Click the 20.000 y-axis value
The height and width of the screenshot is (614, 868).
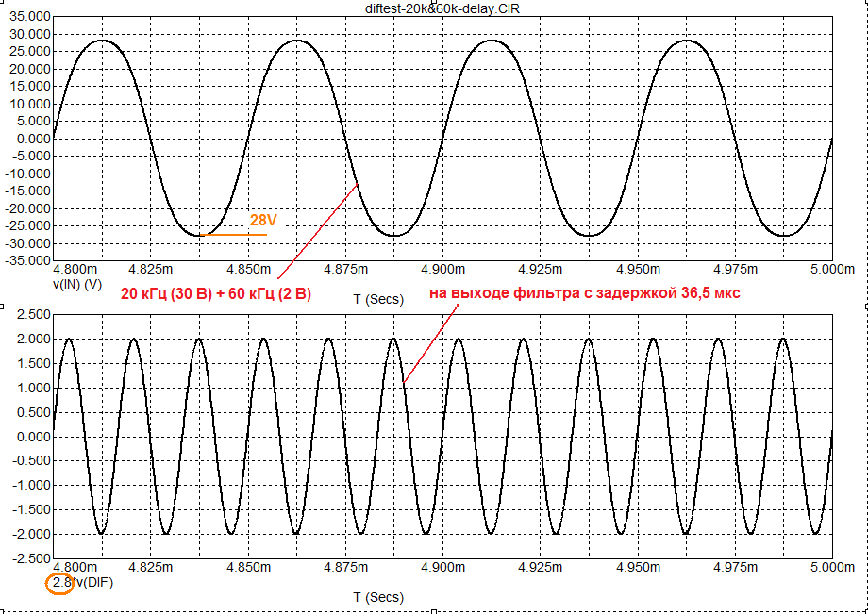tap(29, 69)
